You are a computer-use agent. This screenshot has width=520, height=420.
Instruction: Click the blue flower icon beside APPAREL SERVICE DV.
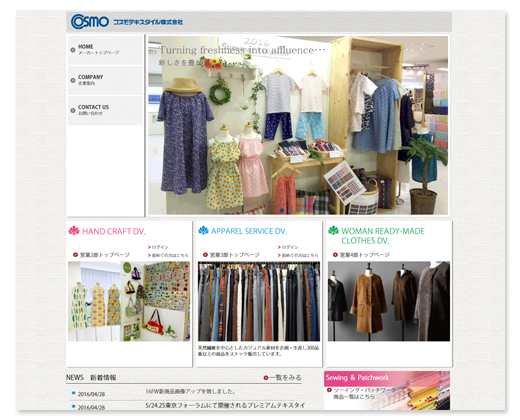coord(203,231)
